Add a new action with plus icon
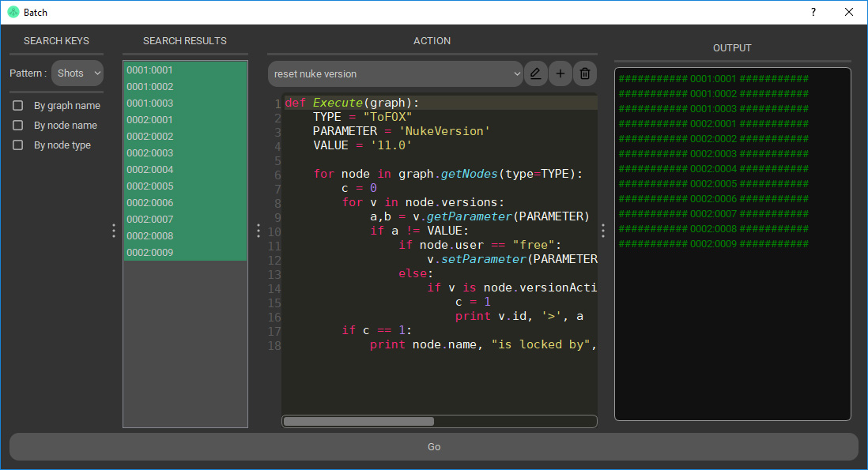Viewport: 868px width, 470px height. coord(560,73)
